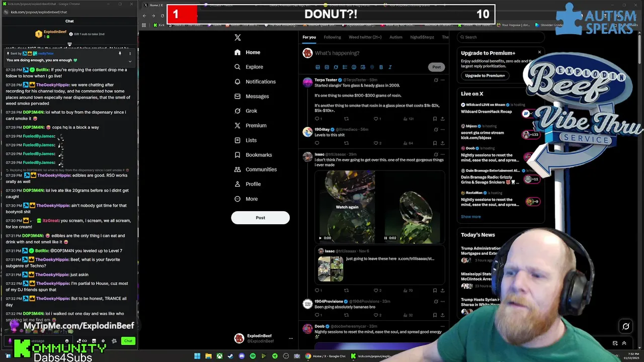Collapse the pinned chat message chevron
Screen dimensions: 644x362
tap(130, 61)
